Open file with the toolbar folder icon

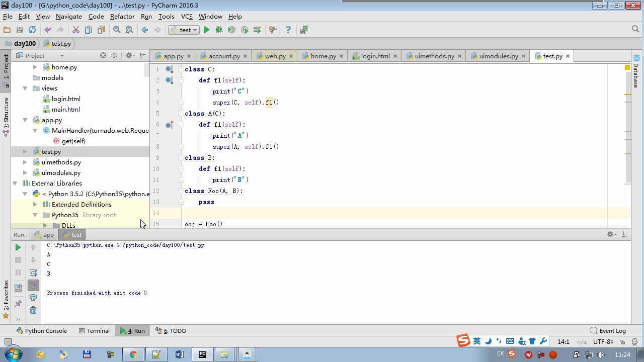pos(7,30)
